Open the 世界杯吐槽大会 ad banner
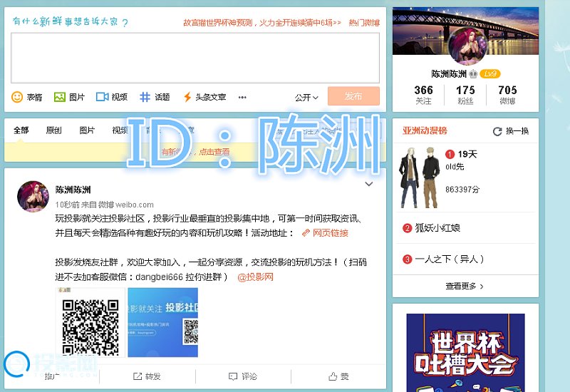 click(466, 353)
